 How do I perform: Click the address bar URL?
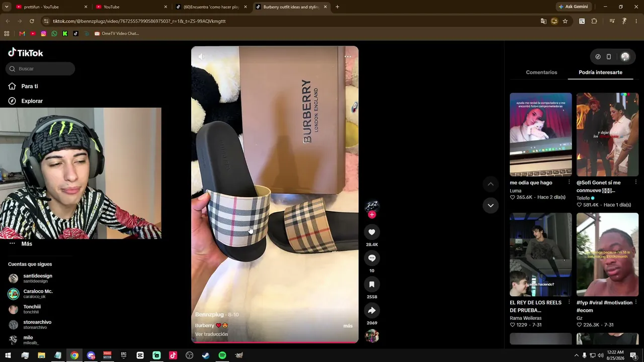(x=139, y=21)
